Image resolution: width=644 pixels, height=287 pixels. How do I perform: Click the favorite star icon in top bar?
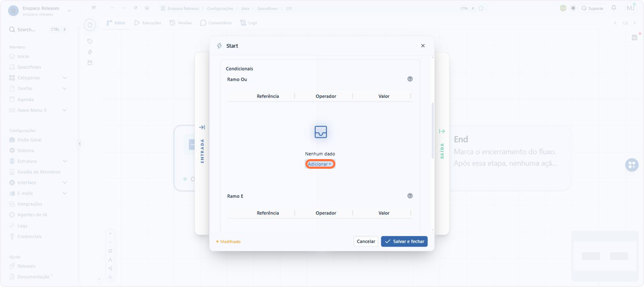[481, 8]
